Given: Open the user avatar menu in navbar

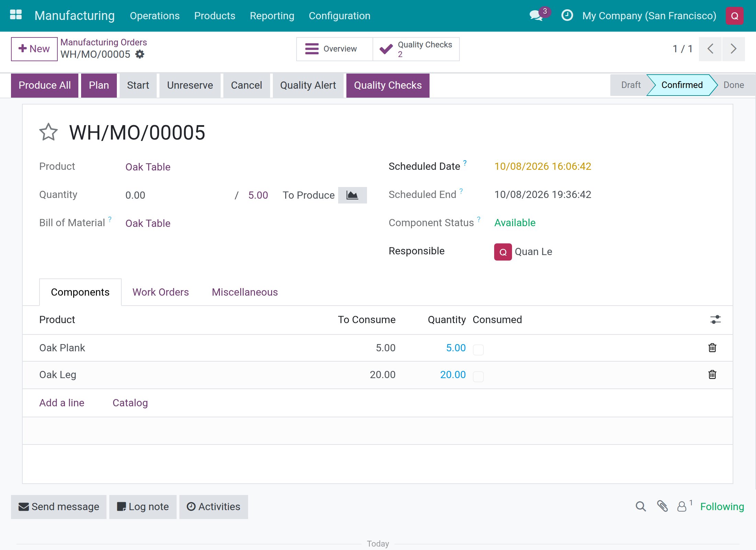Looking at the screenshot, I should (x=735, y=16).
